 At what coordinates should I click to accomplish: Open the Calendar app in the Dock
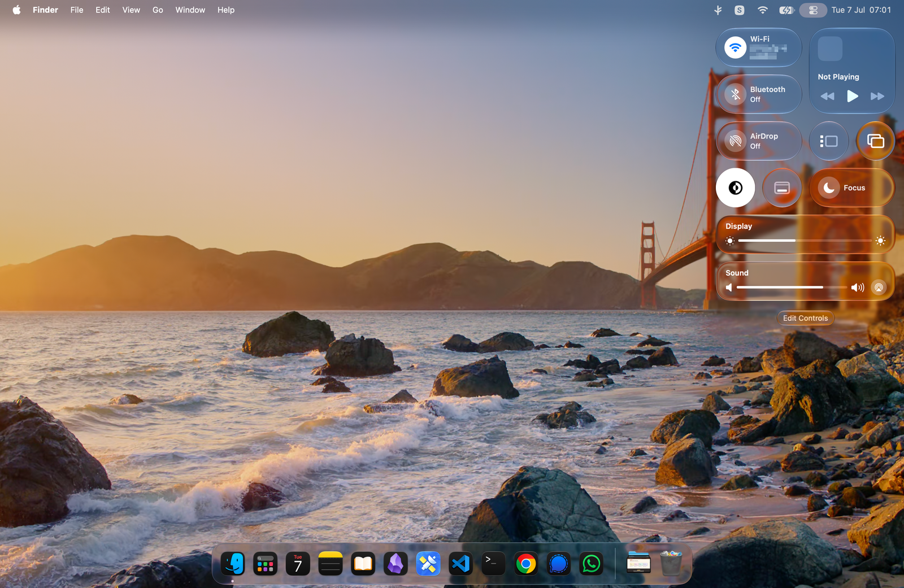click(298, 564)
